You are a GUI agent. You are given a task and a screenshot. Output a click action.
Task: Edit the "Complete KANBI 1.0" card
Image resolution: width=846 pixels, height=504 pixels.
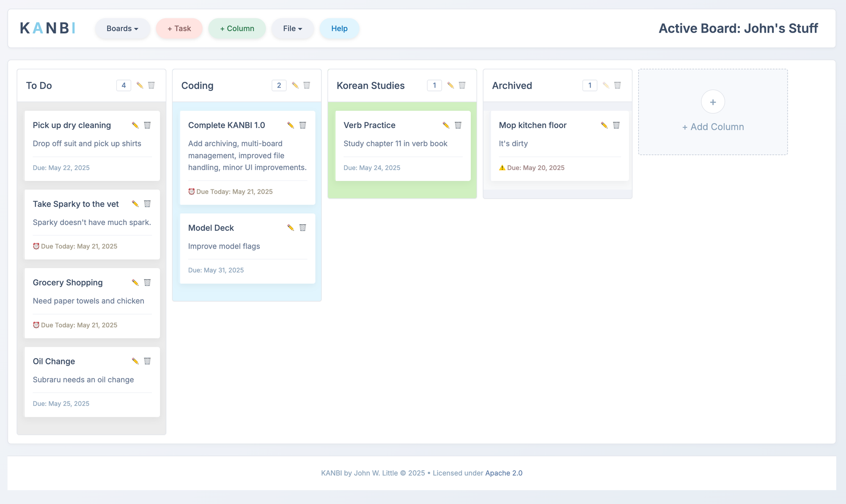click(x=290, y=125)
